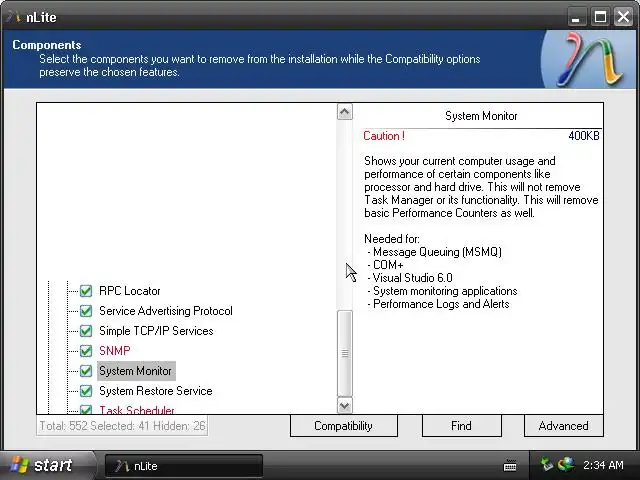Toggle the Task Scheduler checkbox
Image resolution: width=640 pixels, height=480 pixels.
pyautogui.click(x=86, y=409)
